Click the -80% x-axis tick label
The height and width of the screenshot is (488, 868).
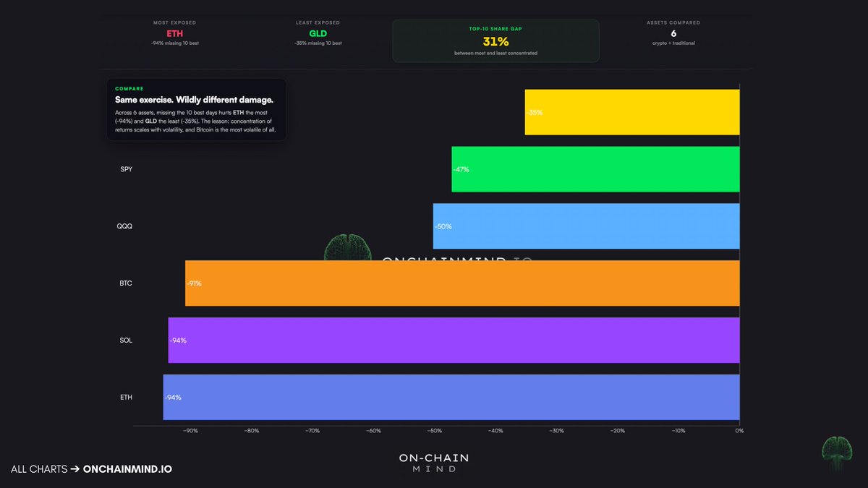point(252,431)
